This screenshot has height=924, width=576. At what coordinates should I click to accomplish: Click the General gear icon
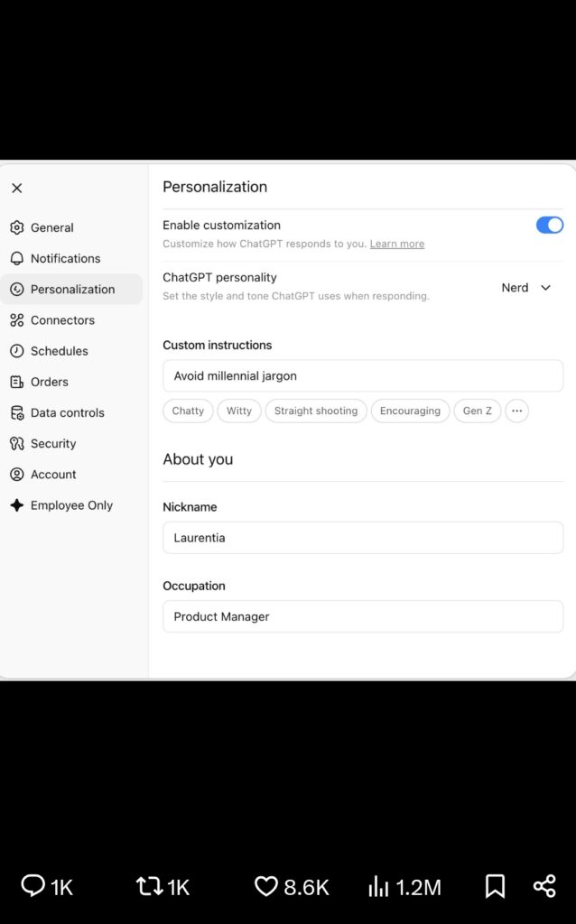16,227
